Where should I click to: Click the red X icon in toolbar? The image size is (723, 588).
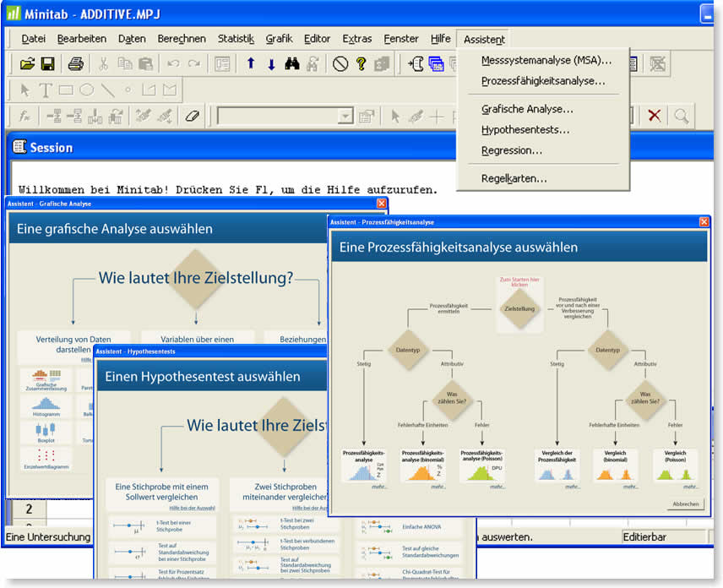655,115
